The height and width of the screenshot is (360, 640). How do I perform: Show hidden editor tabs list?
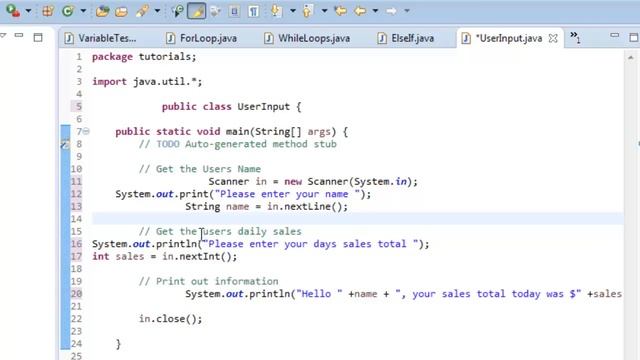[x=575, y=37]
